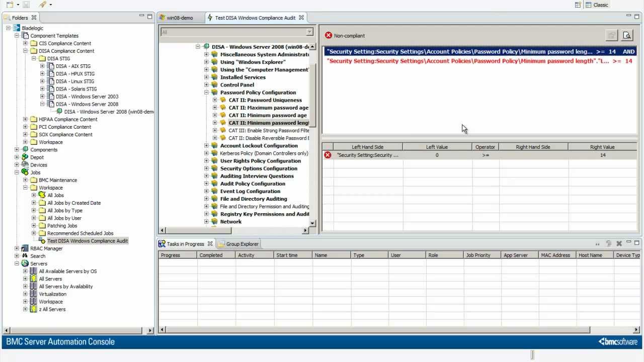644x362 pixels.
Task: Click the DISA - Linux STIG template icon
Action: click(x=50, y=81)
